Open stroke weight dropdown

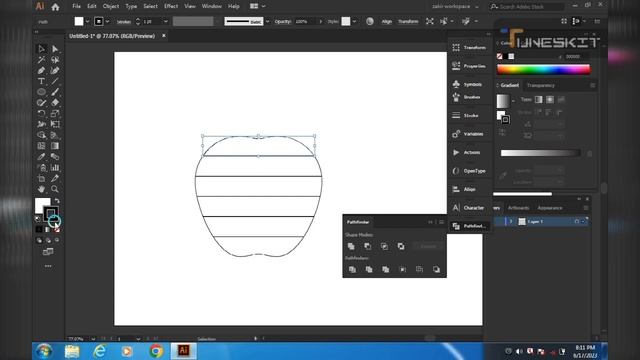[165, 21]
